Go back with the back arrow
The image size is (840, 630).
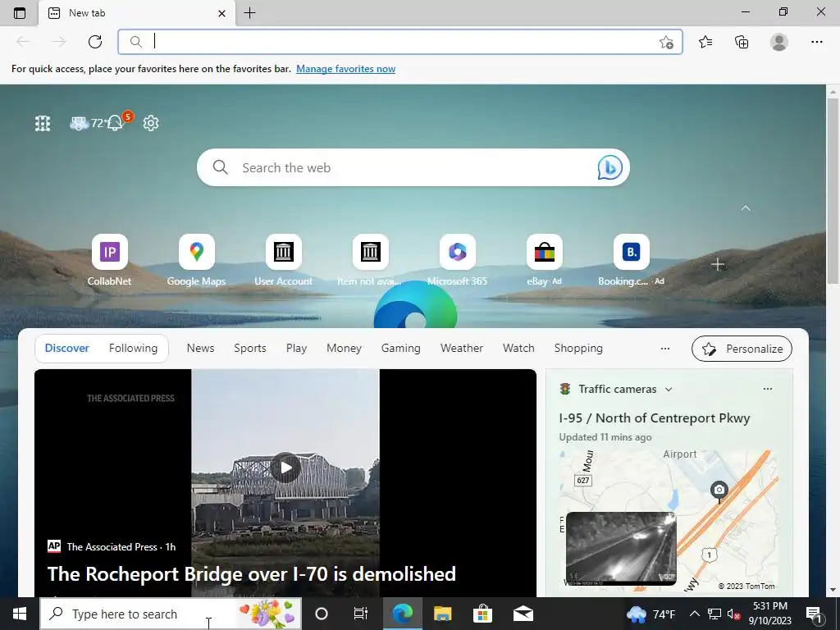tap(23, 42)
